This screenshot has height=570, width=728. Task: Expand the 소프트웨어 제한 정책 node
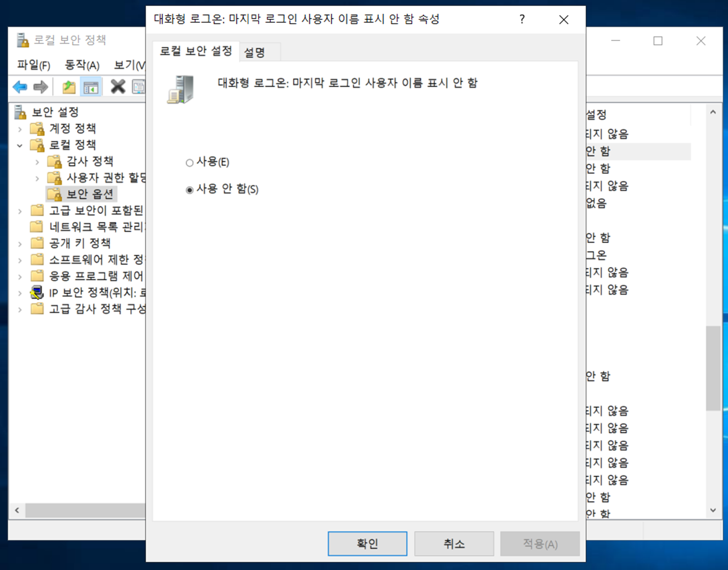point(20,260)
